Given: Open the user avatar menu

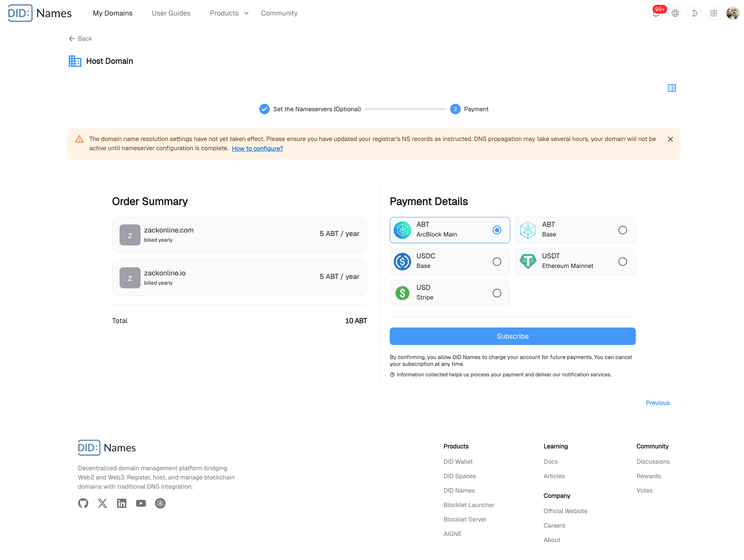Looking at the screenshot, I should click(x=733, y=13).
